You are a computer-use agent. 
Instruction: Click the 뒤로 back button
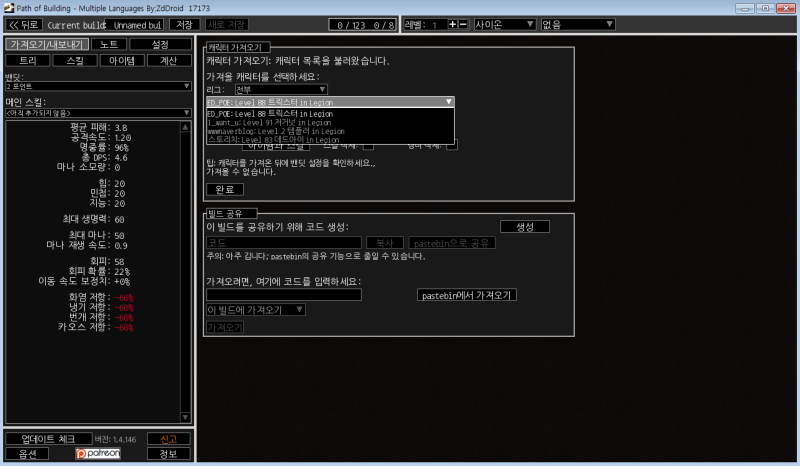pyautogui.click(x=24, y=24)
